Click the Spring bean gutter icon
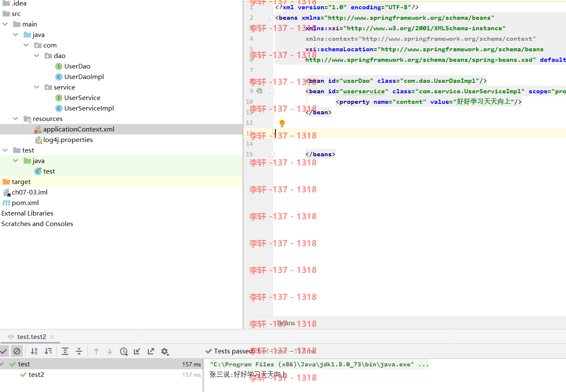566x392 pixels. click(x=259, y=91)
